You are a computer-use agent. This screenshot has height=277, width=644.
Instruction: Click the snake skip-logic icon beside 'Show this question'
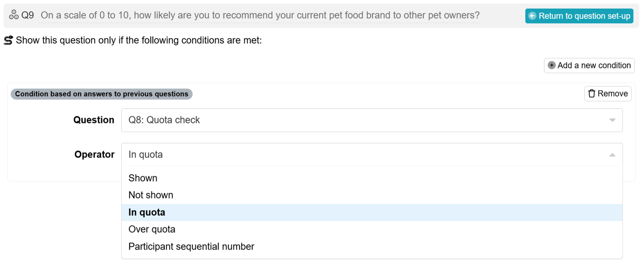(x=8, y=40)
